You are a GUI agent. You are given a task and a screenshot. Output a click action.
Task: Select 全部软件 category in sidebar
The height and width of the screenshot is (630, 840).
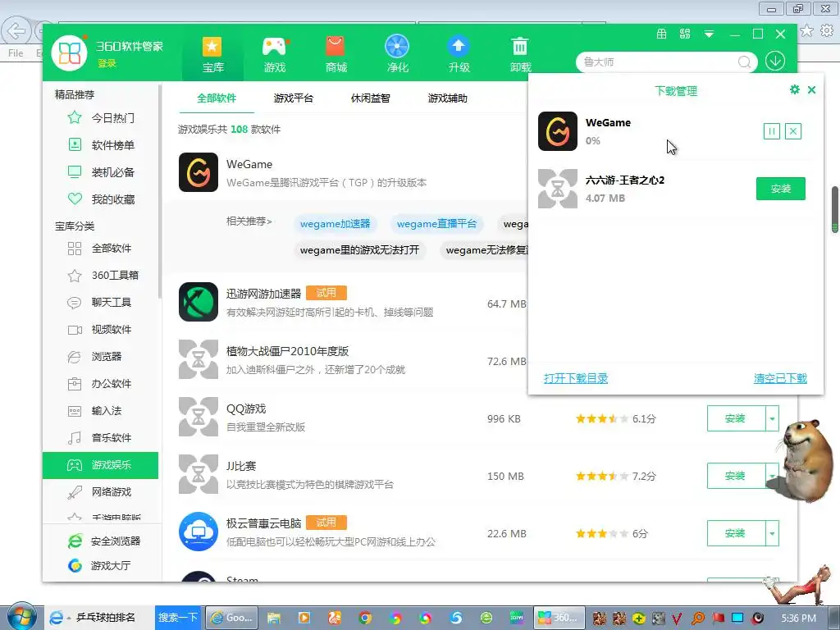click(101, 248)
